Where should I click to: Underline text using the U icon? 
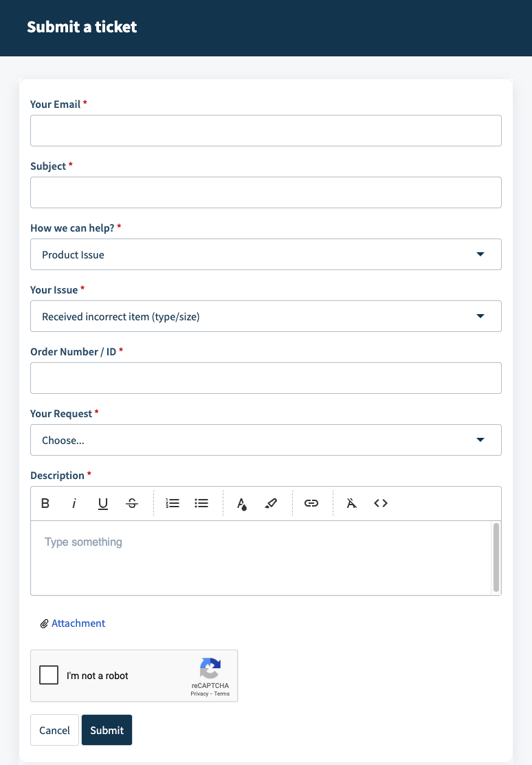(x=103, y=503)
